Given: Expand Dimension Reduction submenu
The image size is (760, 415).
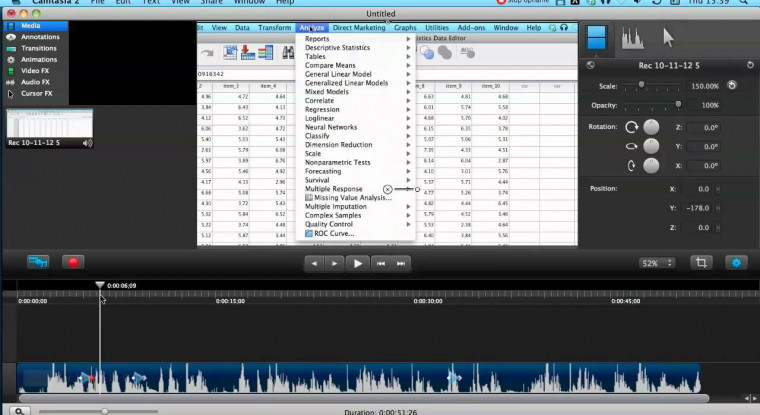Looking at the screenshot, I should (355, 144).
